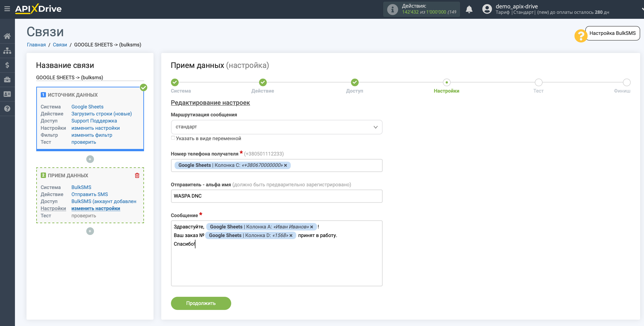The image size is (644, 326).
Task: Click the connection name input field
Action: tap(90, 77)
